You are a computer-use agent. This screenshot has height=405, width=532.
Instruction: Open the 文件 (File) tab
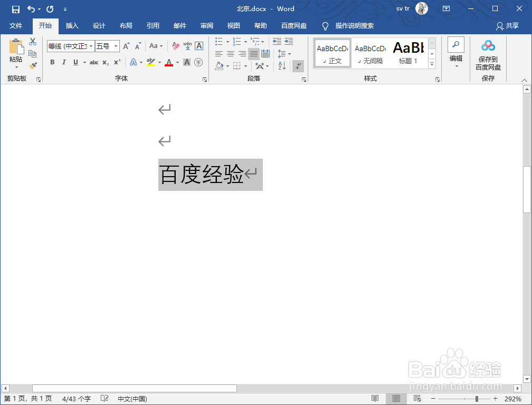[16, 26]
